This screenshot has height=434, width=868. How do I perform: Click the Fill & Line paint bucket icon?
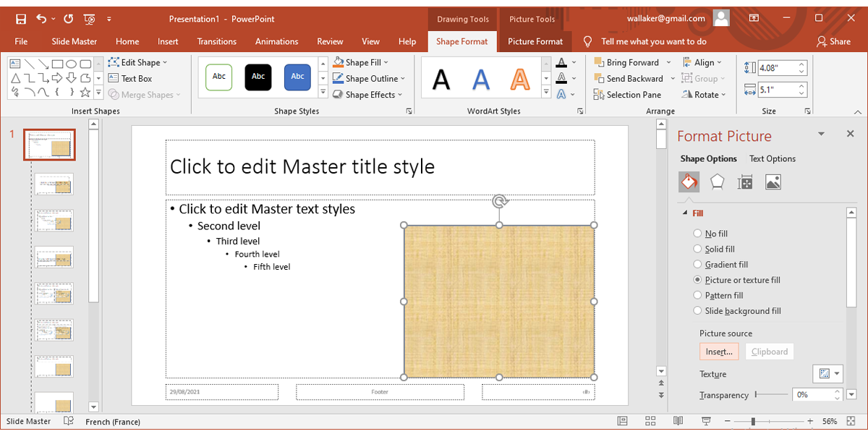(689, 182)
